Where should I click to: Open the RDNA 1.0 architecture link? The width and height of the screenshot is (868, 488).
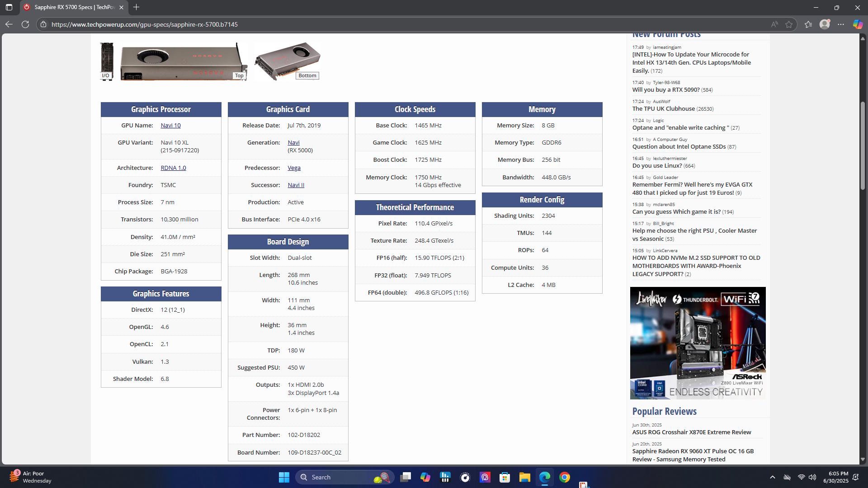point(173,168)
